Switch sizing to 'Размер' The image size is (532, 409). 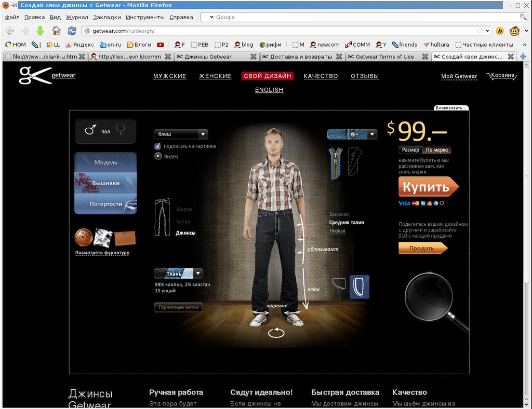tap(410, 150)
